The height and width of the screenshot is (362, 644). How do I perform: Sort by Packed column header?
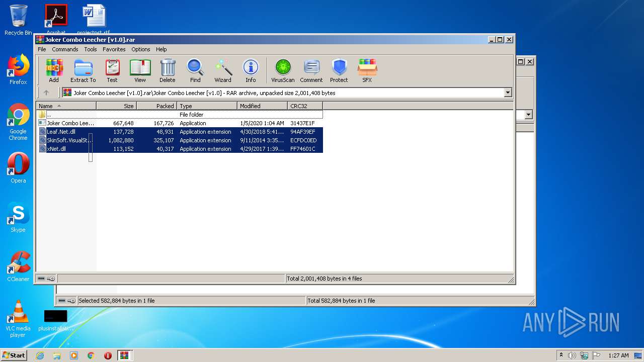[156, 106]
